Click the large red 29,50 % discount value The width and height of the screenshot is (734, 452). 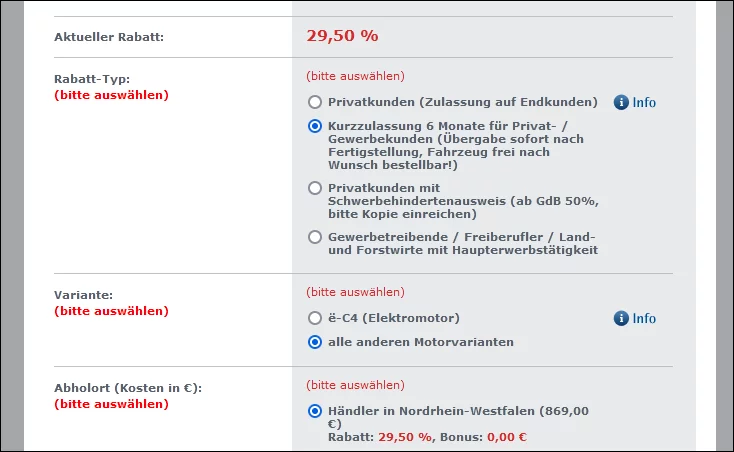pos(342,36)
